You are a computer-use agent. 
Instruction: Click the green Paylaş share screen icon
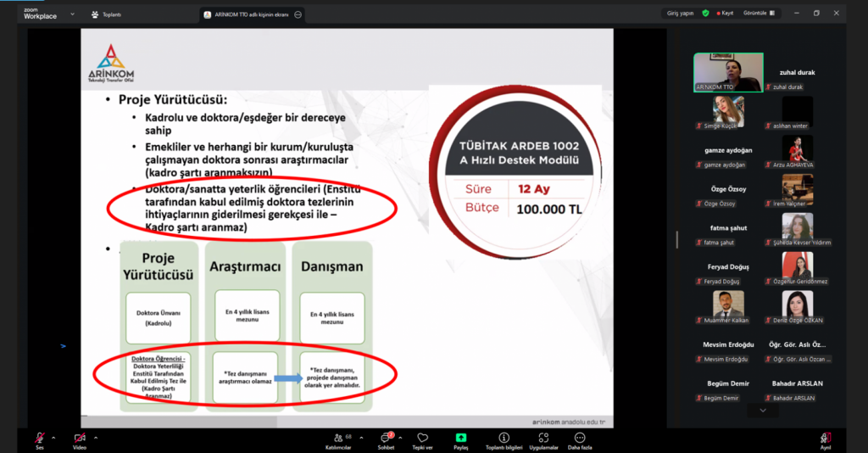(461, 438)
